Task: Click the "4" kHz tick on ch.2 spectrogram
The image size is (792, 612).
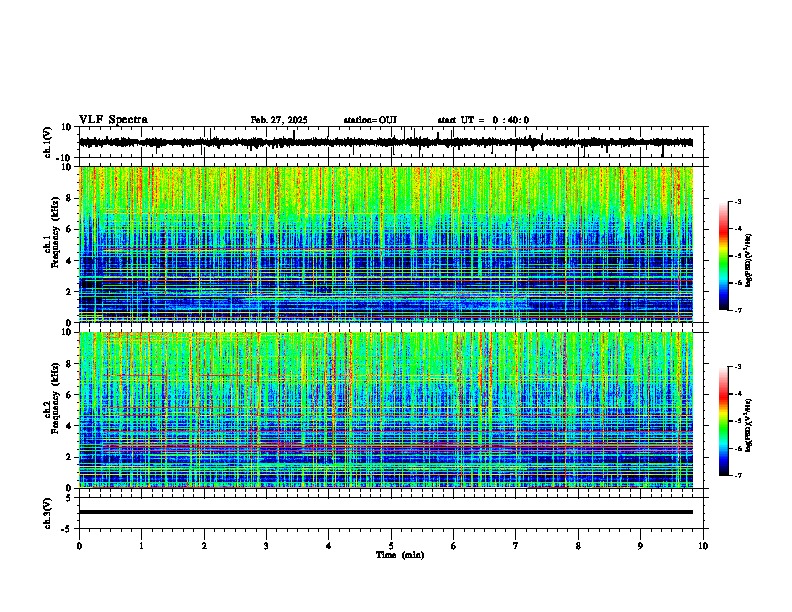Action: click(70, 426)
